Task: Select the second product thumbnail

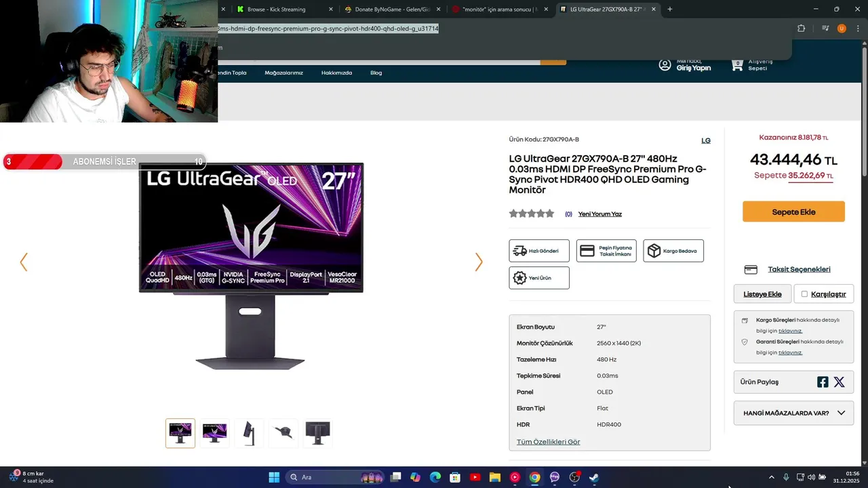Action: 215,433
